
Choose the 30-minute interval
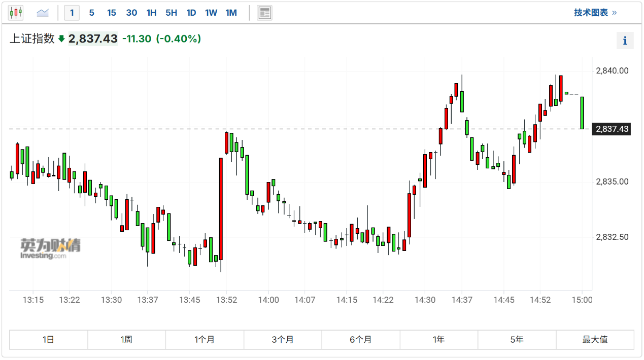[131, 13]
